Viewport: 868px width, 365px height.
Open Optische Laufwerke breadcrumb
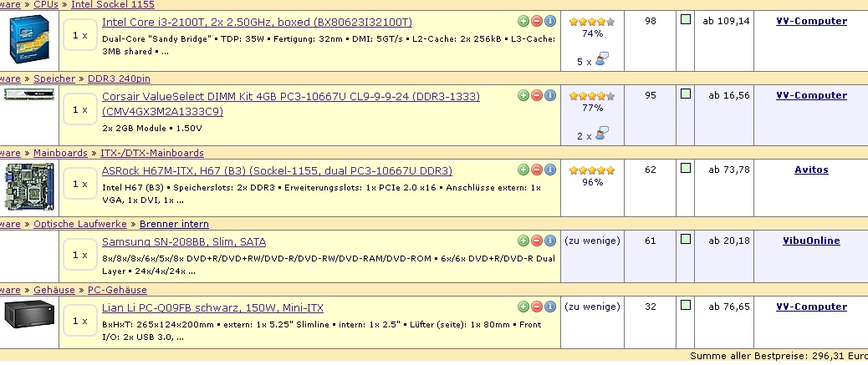[80, 224]
